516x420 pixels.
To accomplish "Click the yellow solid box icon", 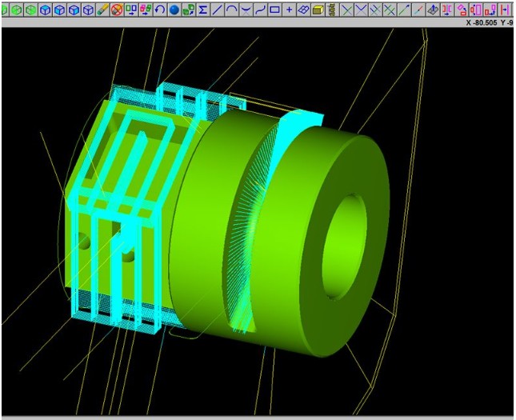I will coord(317,10).
